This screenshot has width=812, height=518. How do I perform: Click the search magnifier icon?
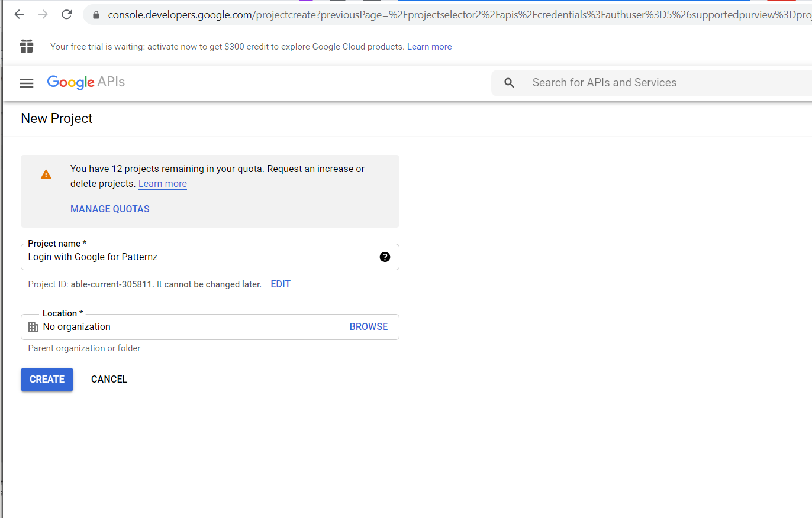509,83
